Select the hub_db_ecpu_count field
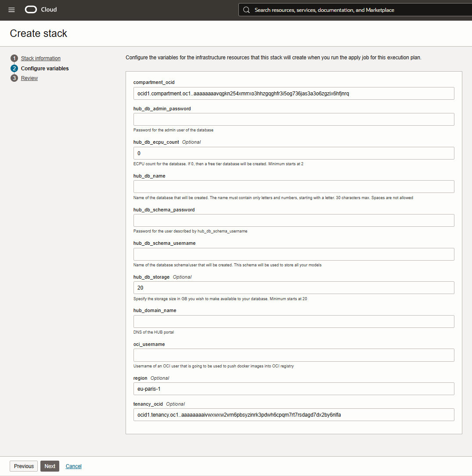This screenshot has height=476, width=472. 294,153
